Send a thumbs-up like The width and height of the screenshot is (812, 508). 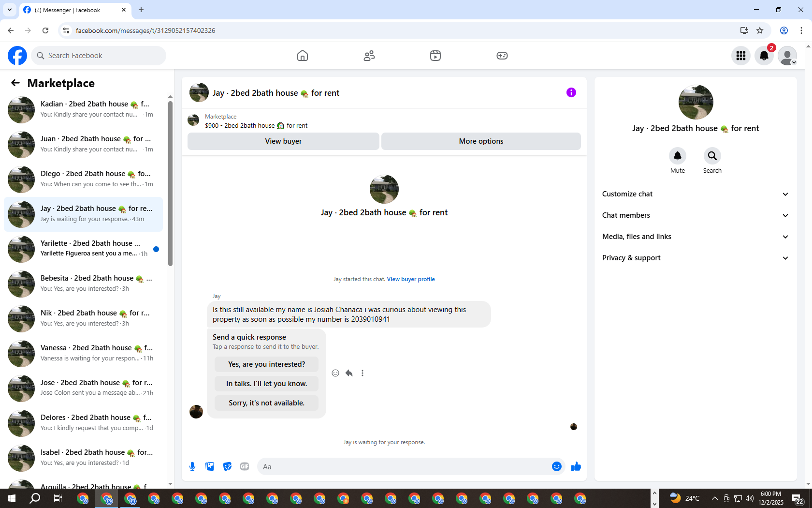click(x=576, y=466)
